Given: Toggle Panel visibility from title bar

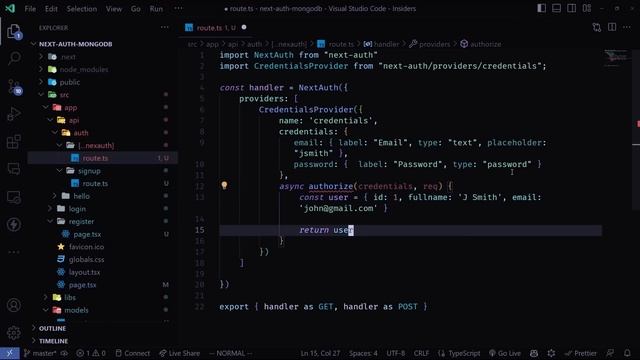Looking at the screenshot, I should coord(556,8).
